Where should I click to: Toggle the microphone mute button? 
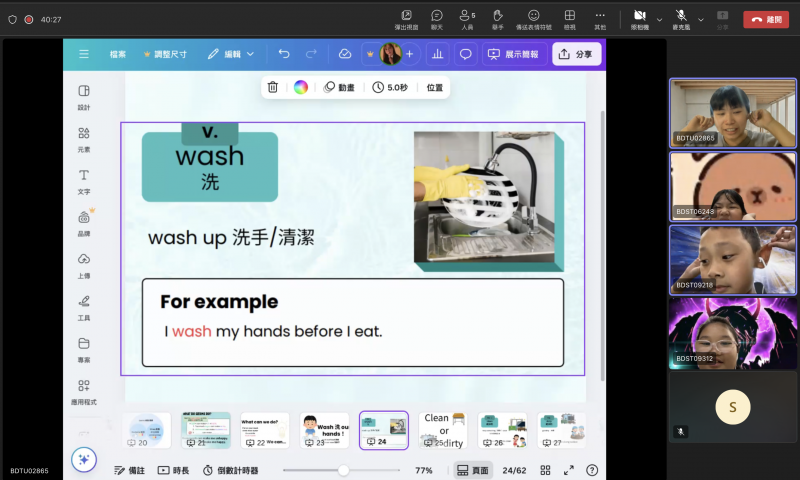[681, 19]
